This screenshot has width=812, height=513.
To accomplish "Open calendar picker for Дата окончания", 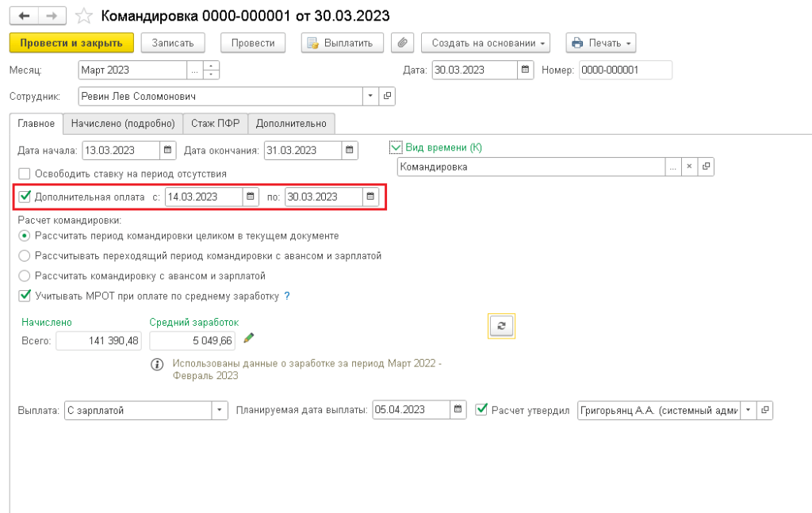I will (x=349, y=151).
